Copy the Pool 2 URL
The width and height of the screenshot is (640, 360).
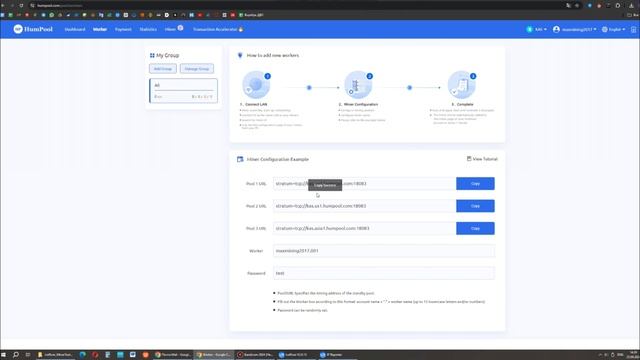click(475, 206)
